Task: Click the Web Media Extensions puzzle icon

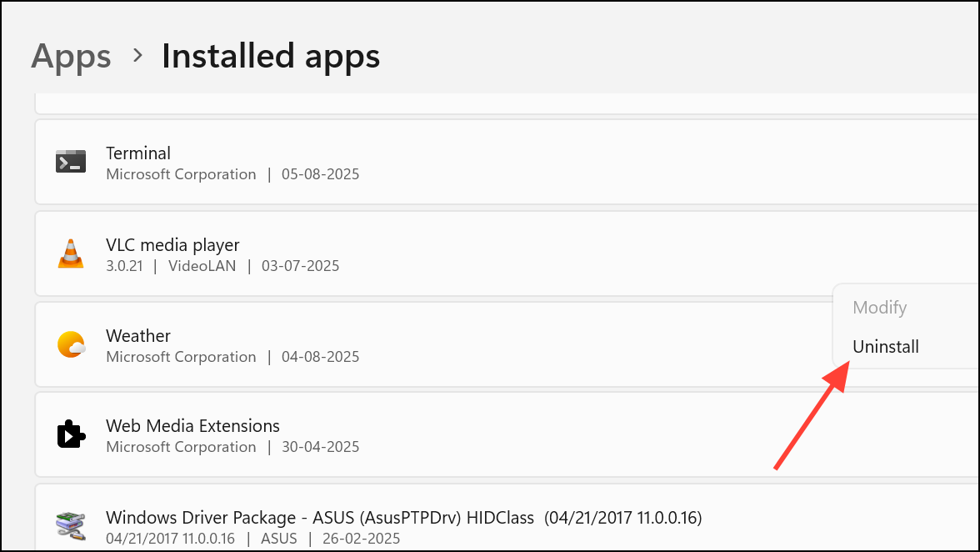Action: pyautogui.click(x=71, y=434)
